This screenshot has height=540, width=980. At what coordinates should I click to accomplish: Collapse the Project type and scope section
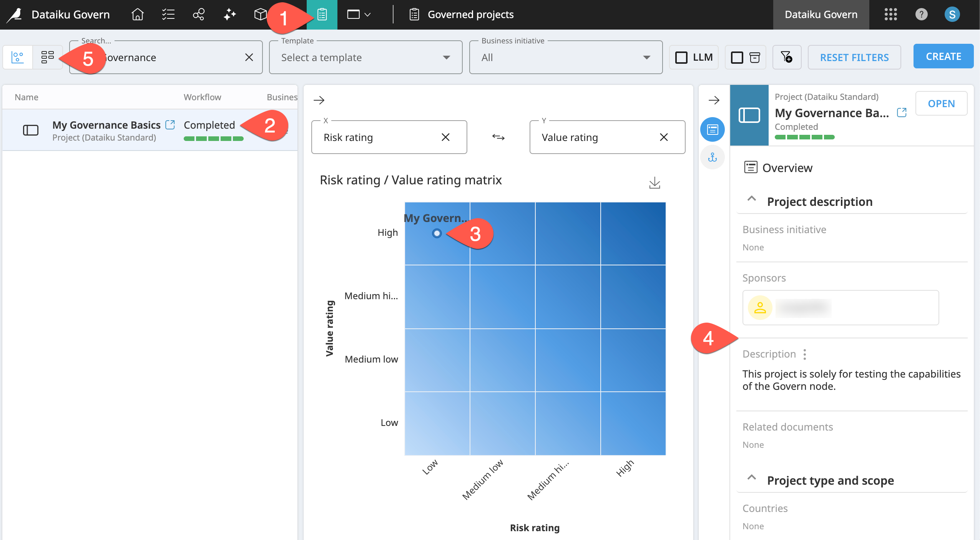[751, 478]
